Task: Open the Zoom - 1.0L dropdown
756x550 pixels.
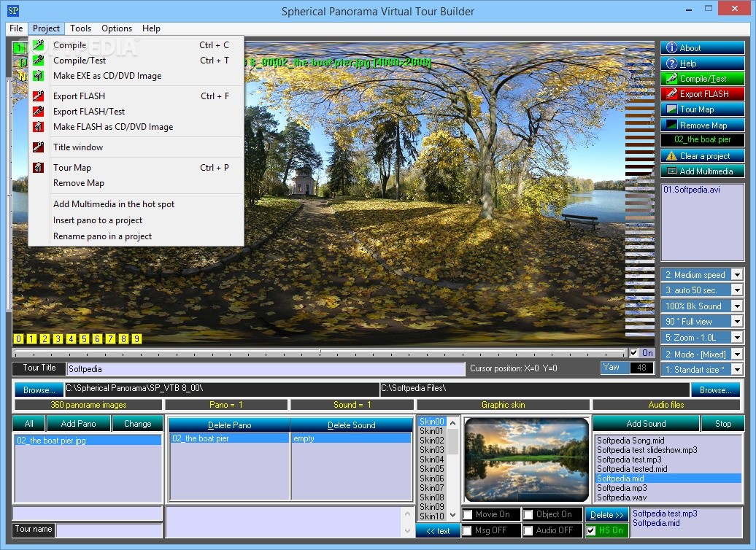Action: [x=737, y=338]
